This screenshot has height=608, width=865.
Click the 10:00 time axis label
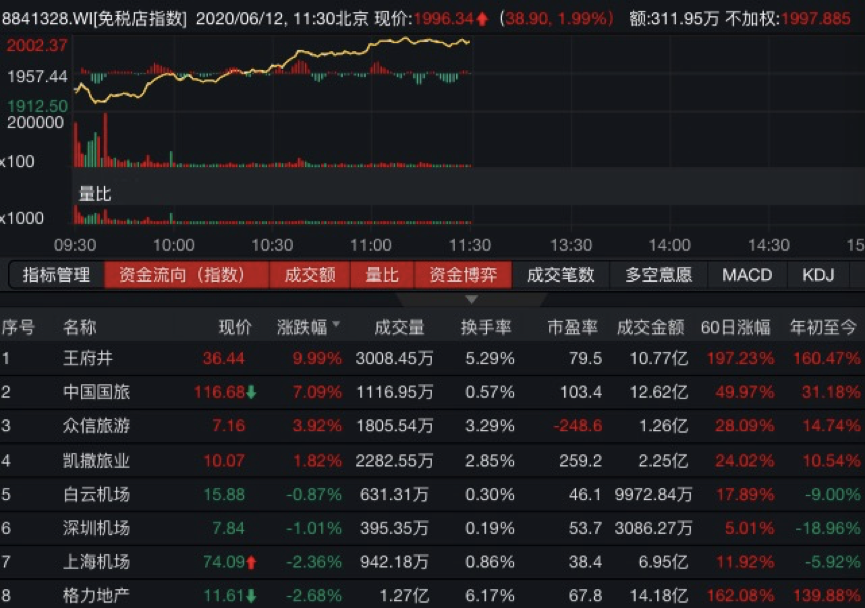(x=173, y=245)
